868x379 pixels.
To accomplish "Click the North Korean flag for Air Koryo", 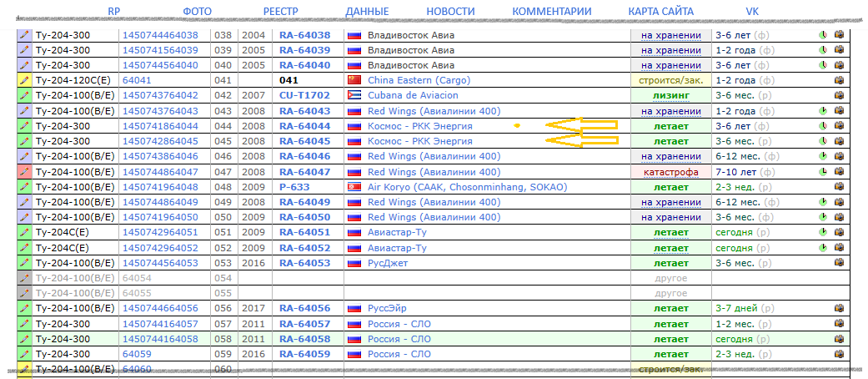I will point(354,187).
